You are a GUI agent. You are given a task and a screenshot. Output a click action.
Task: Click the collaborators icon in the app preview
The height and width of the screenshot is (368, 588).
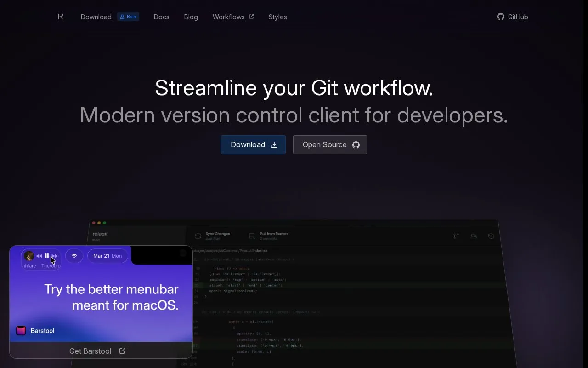click(x=474, y=236)
